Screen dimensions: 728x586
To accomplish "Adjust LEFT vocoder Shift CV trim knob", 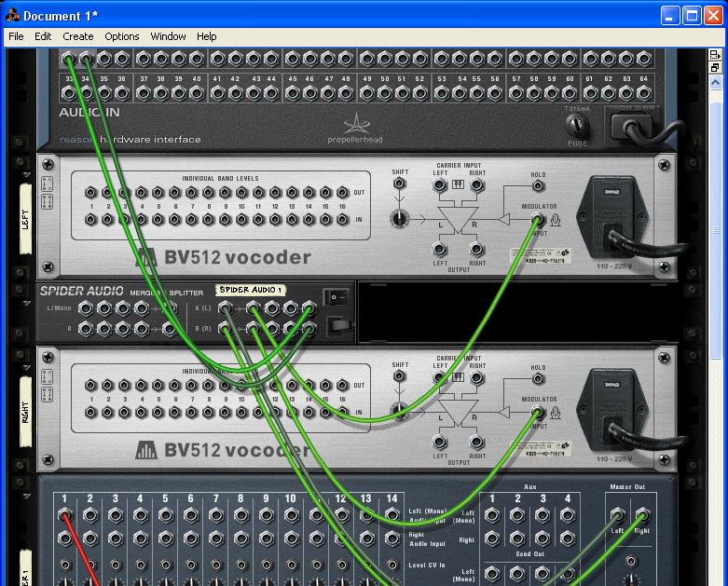I will (399, 219).
